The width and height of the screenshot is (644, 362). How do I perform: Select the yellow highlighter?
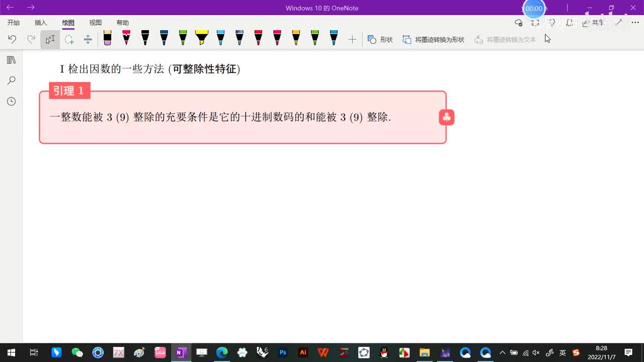tap(202, 38)
